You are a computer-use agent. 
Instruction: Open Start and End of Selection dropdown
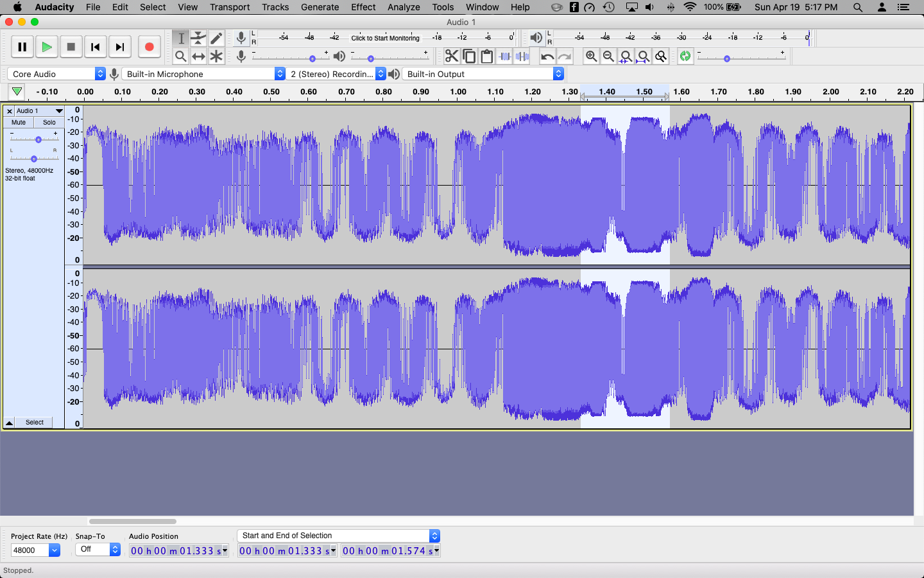click(x=339, y=536)
